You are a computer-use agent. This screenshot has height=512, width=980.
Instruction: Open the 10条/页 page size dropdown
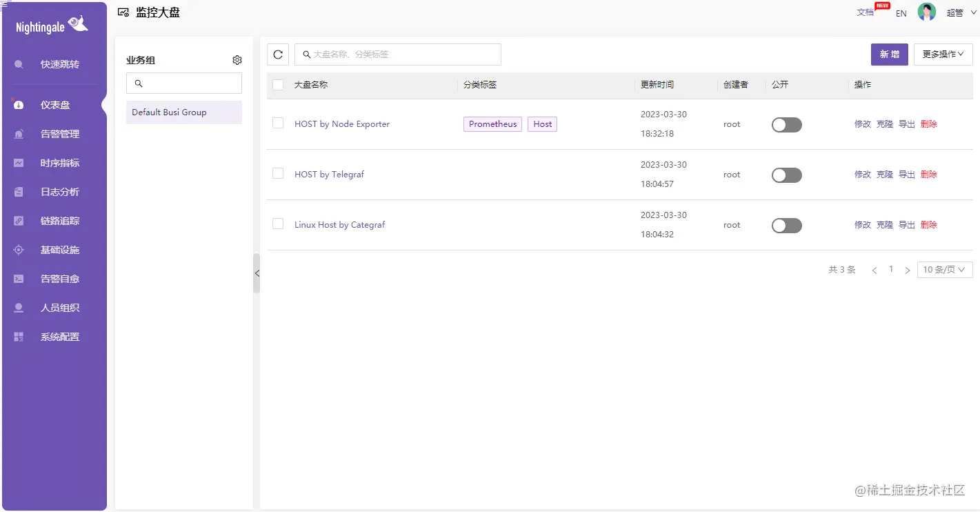944,270
